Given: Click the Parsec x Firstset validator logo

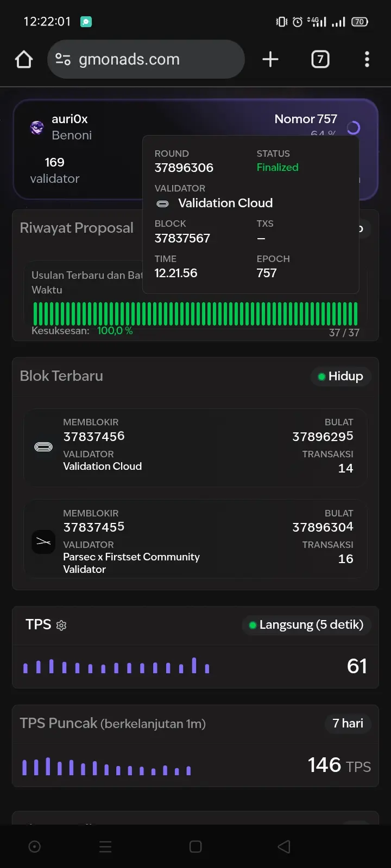Looking at the screenshot, I should click(x=43, y=541).
